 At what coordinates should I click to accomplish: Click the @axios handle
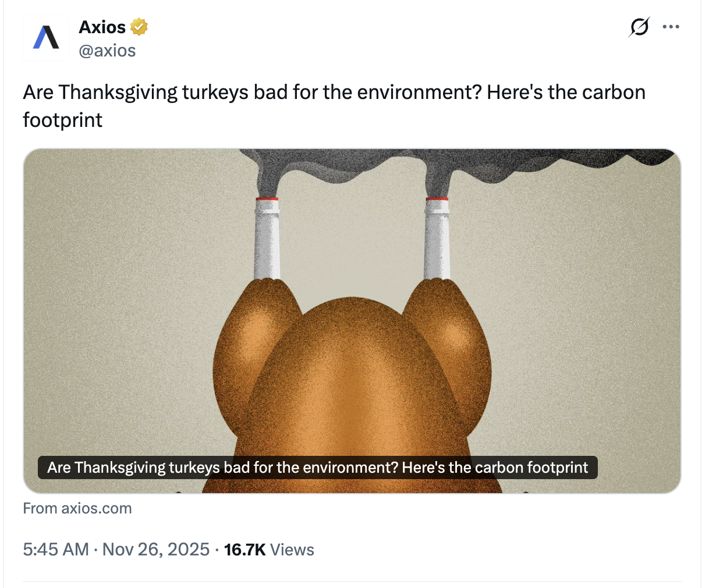107,51
